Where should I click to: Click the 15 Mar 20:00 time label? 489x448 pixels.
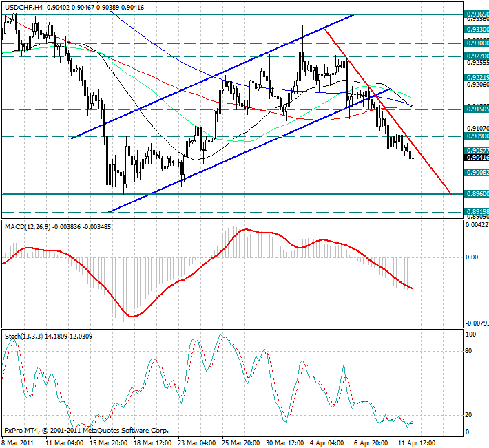[109, 443]
